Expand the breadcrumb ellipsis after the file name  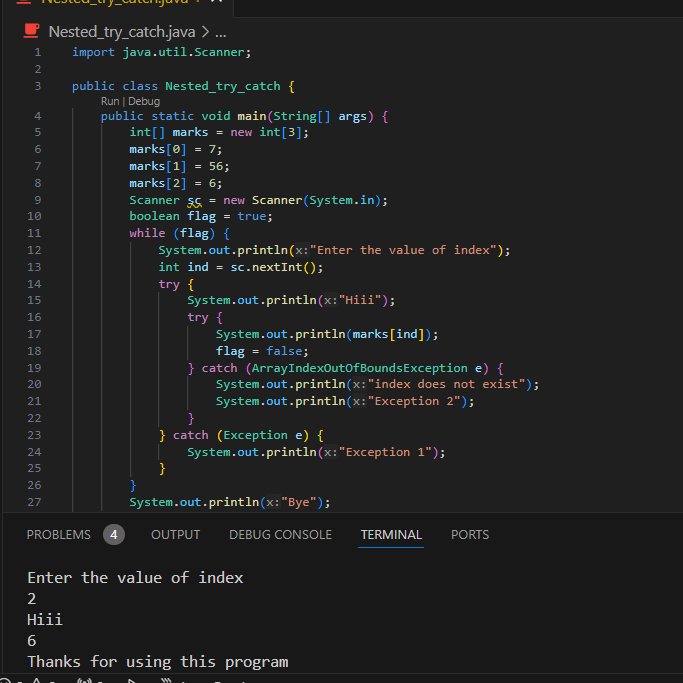point(220,33)
